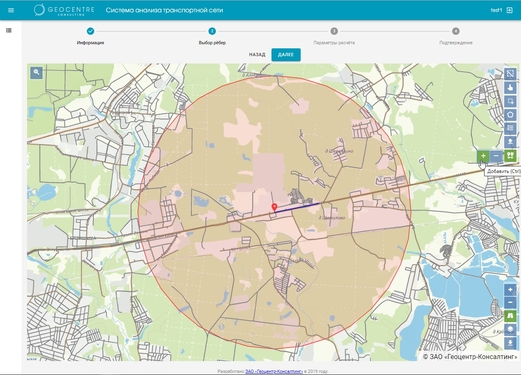The height and width of the screenshot is (375, 521).
Task: Click the НАЗАД button
Action: click(257, 55)
